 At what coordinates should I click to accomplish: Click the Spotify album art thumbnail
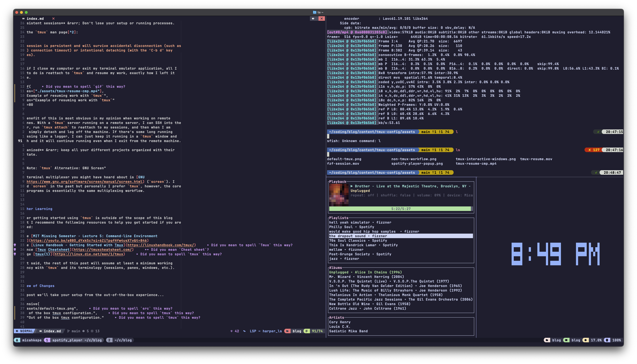tap(339, 195)
